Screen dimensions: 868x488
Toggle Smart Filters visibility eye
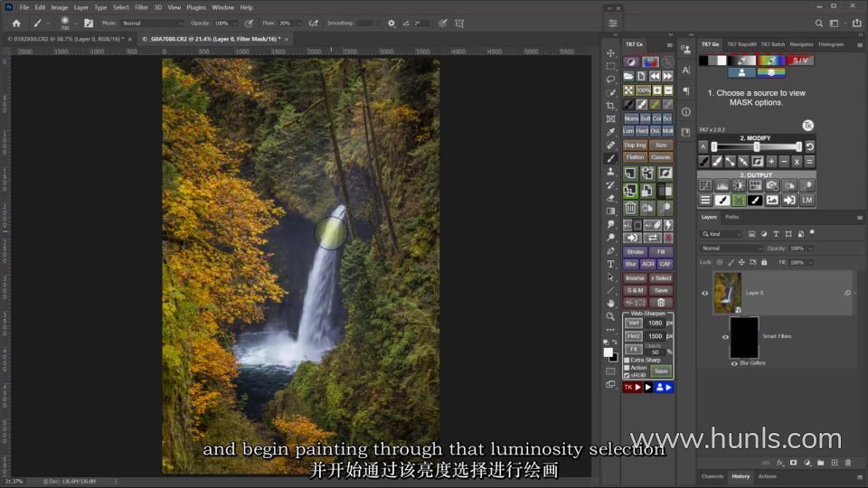[x=725, y=336]
